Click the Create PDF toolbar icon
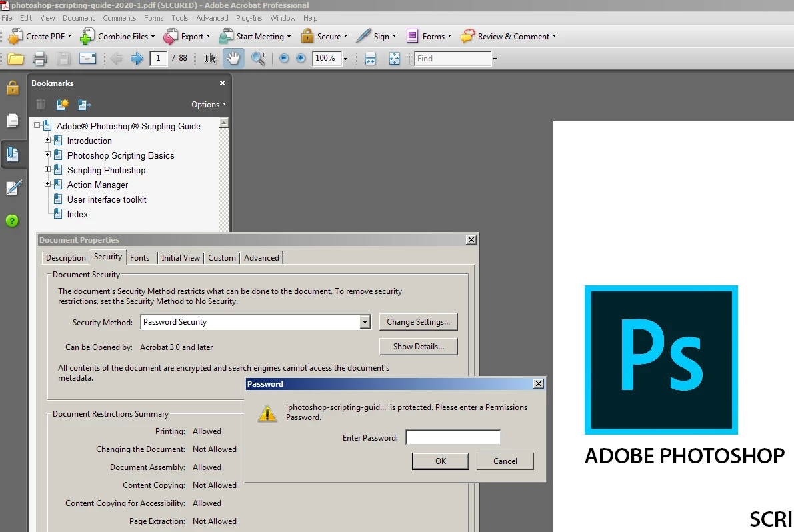The width and height of the screenshot is (794, 532). point(15,37)
